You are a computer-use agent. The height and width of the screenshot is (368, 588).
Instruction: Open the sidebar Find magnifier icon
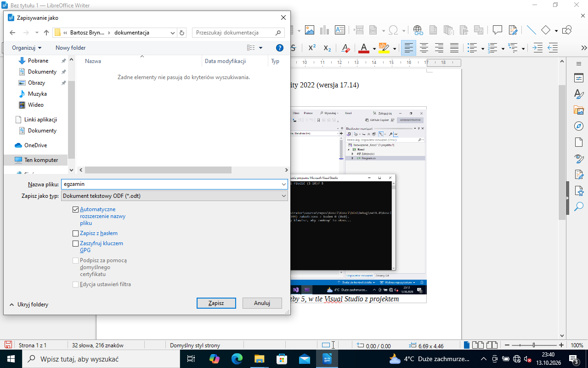point(579,207)
